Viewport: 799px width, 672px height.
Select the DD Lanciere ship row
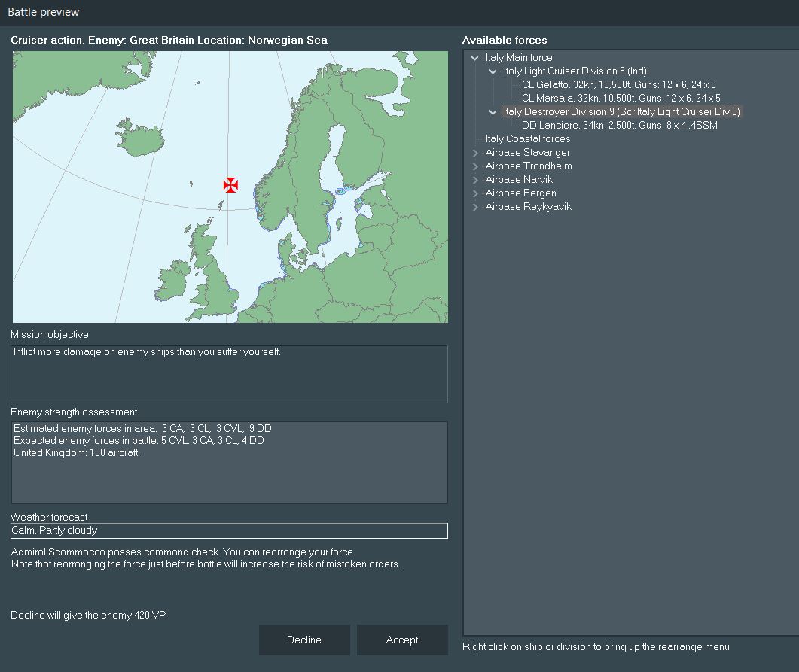(x=619, y=125)
